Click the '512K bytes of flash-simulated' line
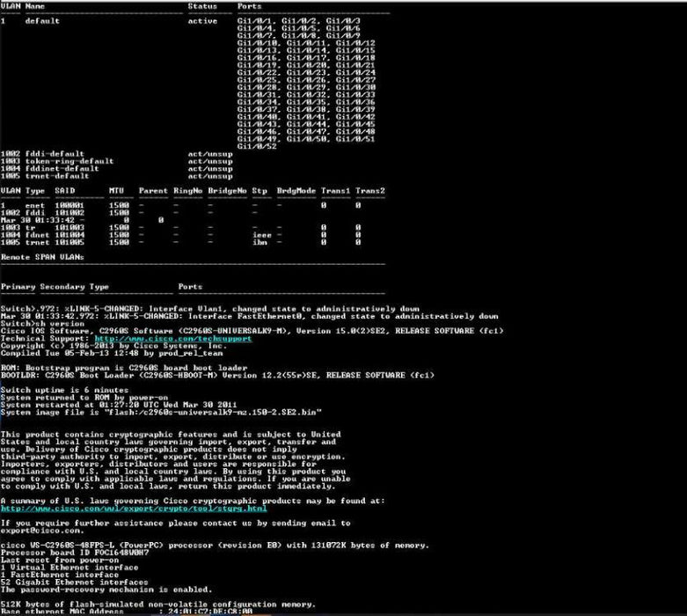687x616 pixels. 157,605
